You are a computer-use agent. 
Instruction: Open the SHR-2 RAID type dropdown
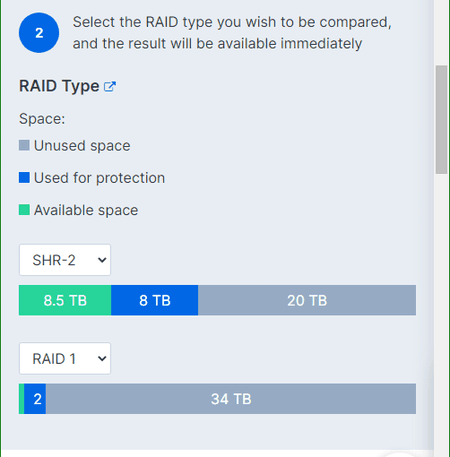pyautogui.click(x=65, y=260)
